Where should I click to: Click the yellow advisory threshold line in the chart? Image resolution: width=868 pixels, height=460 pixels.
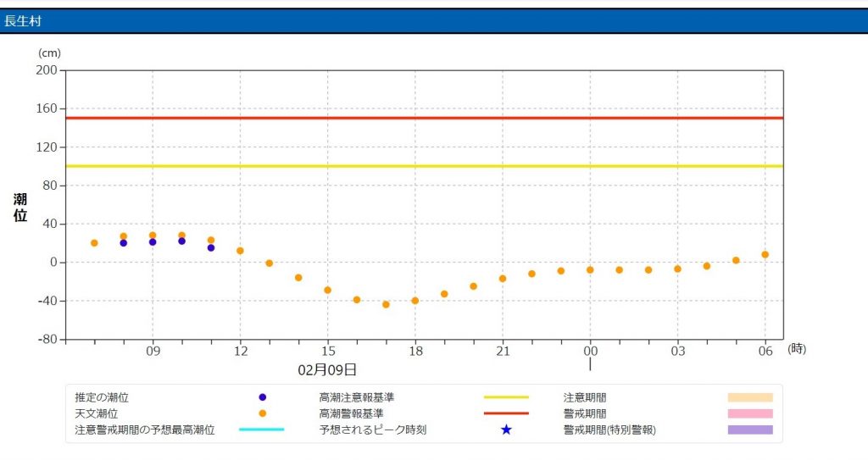[424, 166]
